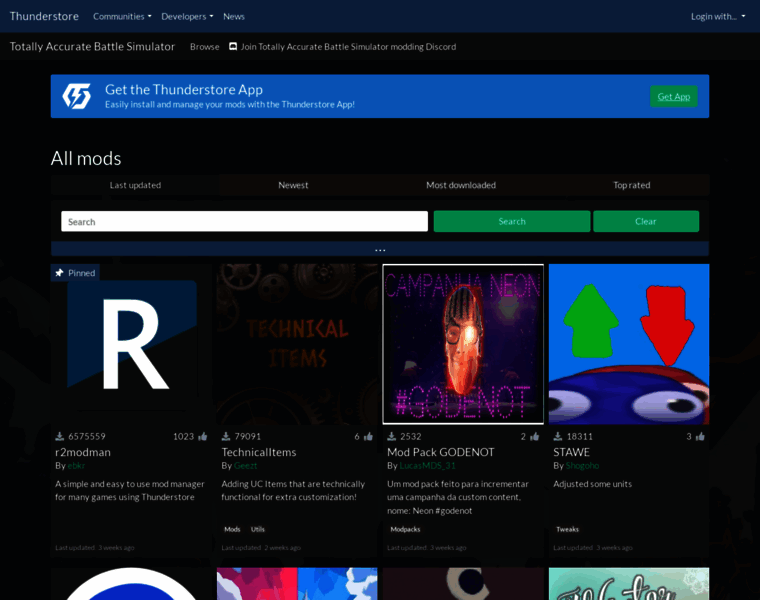
Task: Click thumbs-up icon on Mod Pack GODENOT
Action: [535, 437]
